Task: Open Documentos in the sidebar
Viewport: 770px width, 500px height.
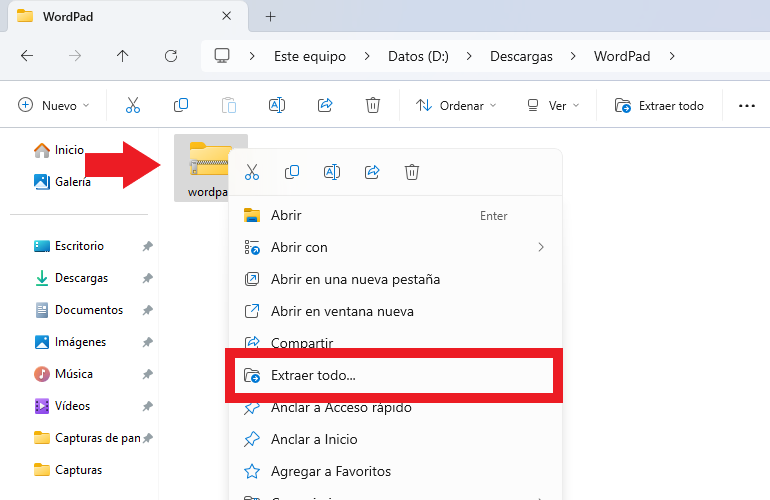Action: click(79, 310)
